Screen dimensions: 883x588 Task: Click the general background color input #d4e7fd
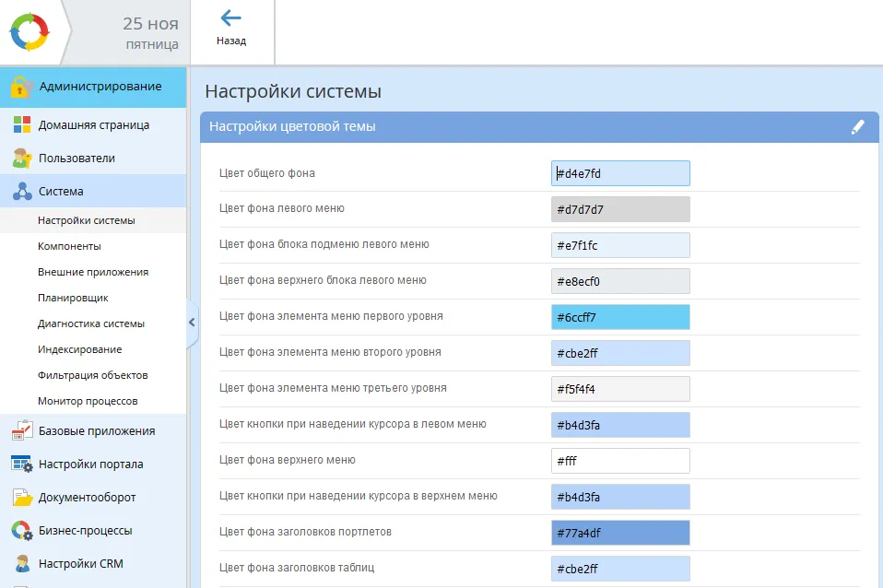coord(619,173)
